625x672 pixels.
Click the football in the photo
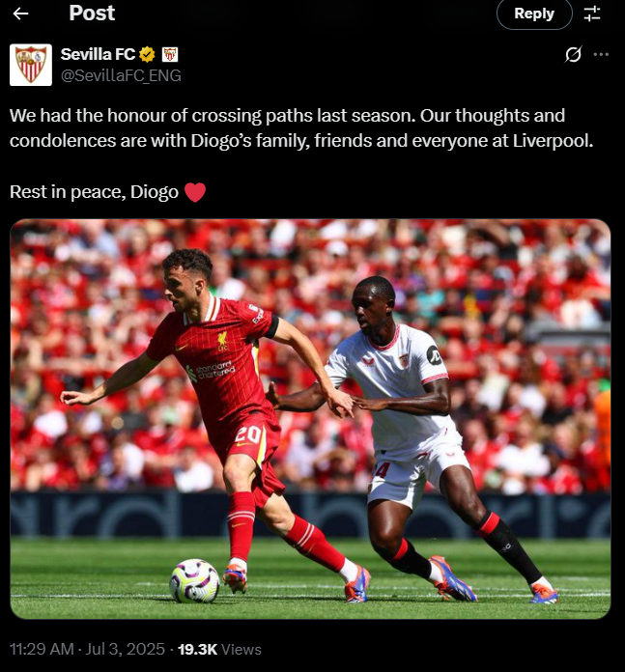click(x=194, y=580)
